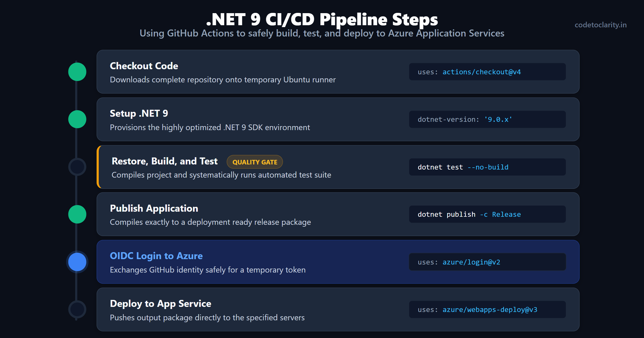Select the hollow marker next to Restore, Build, and Test
644x338 pixels.
[77, 167]
